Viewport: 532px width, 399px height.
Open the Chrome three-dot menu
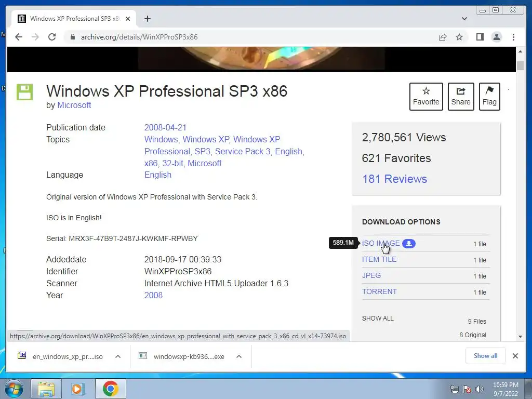click(x=514, y=37)
